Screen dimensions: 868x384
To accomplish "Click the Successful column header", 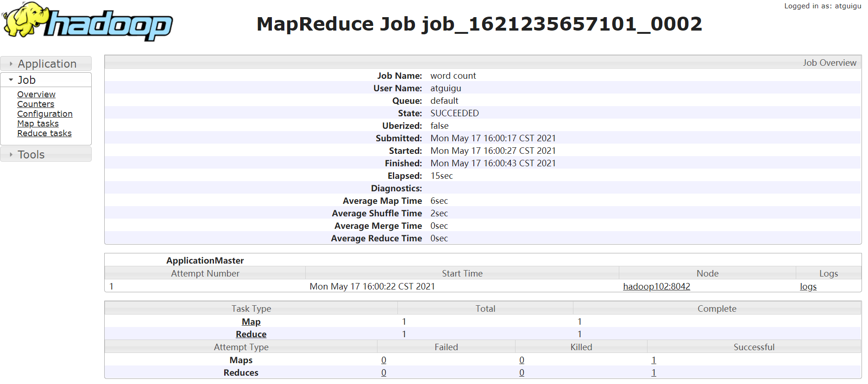I will click(x=754, y=347).
